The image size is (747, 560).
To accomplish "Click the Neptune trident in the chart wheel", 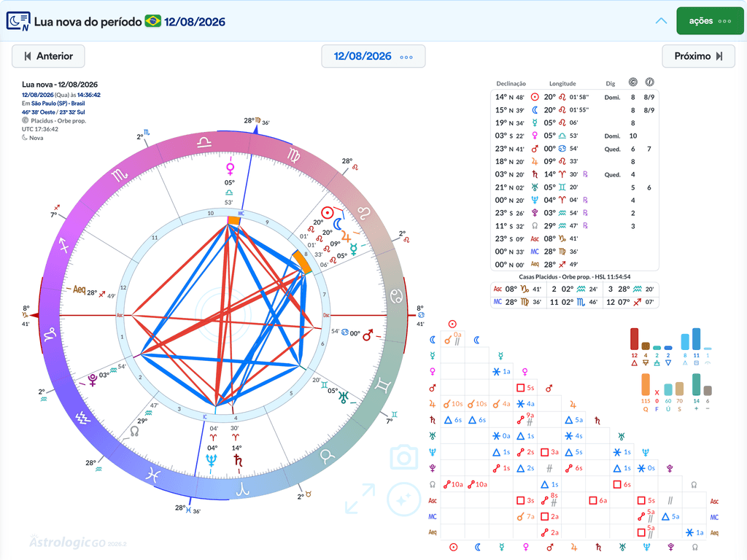I will (211, 460).
